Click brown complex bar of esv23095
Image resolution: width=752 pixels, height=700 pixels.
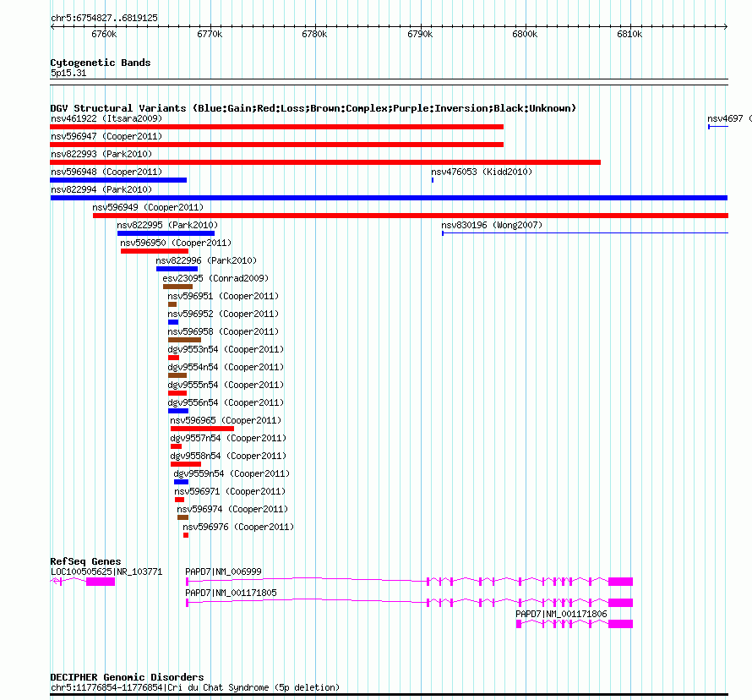(x=178, y=287)
